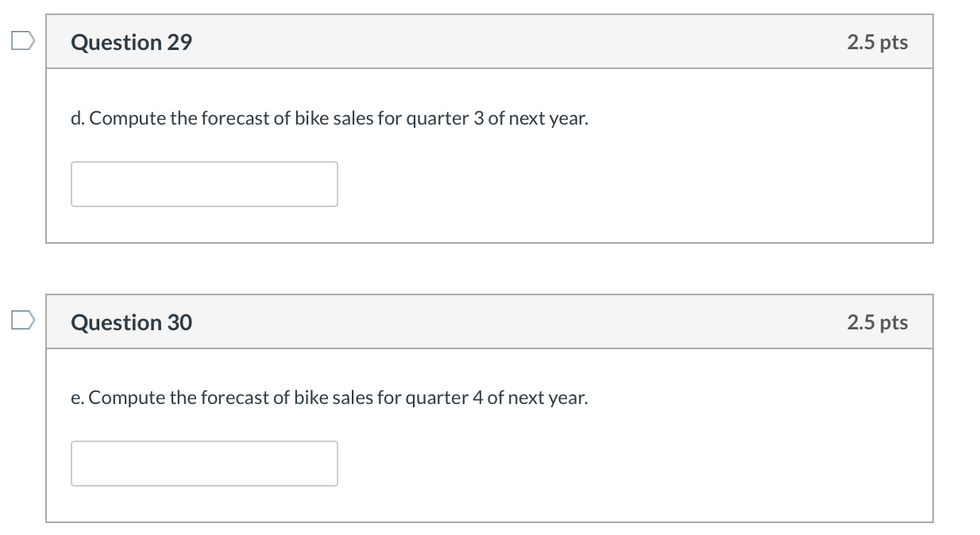Click the 2.5 pts label on Question 30
The image size is (980, 535).
878,321
